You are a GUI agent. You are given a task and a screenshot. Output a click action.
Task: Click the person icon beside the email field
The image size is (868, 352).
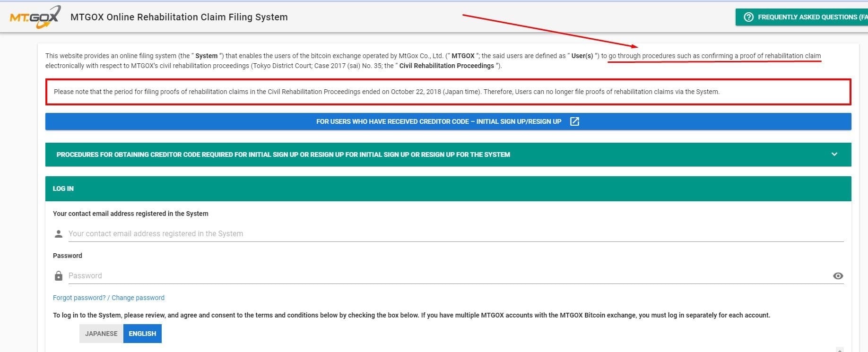[x=59, y=234]
